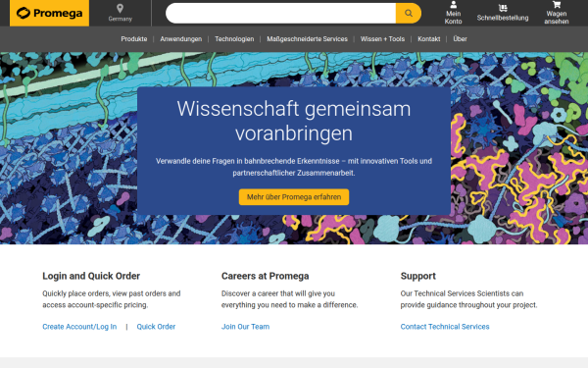The width and height of the screenshot is (588, 368).
Task: Click the Contact Technical Services link
Action: coord(445,327)
